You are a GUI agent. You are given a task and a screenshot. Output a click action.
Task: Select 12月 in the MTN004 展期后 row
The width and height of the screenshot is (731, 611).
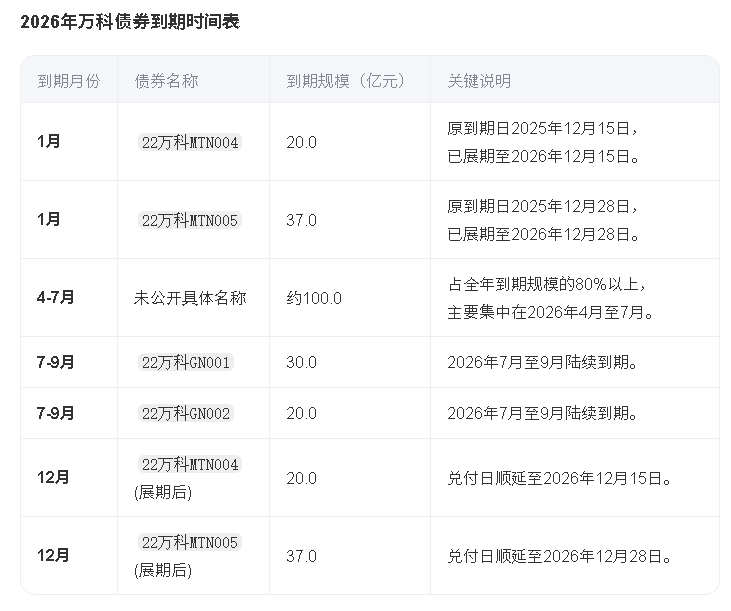point(53,477)
